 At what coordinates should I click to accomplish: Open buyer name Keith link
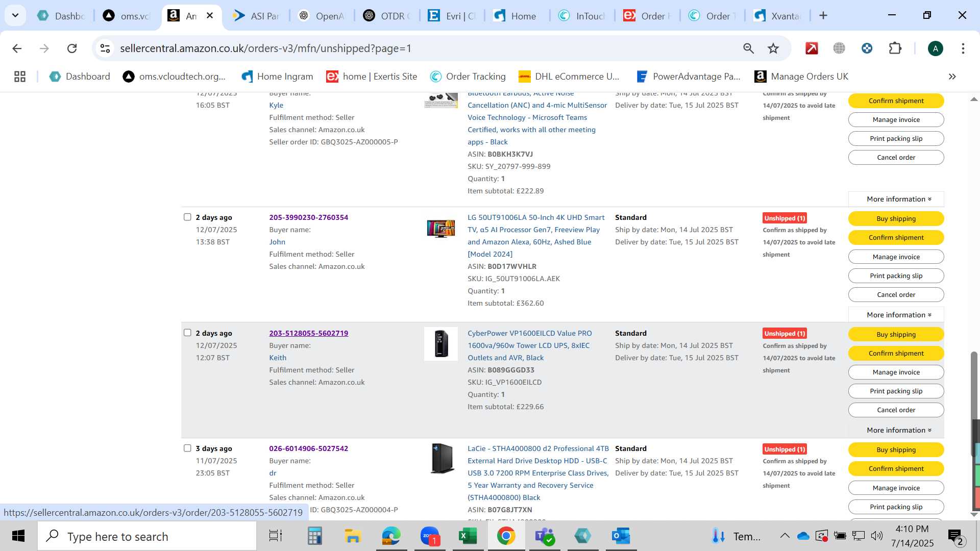click(x=278, y=358)
